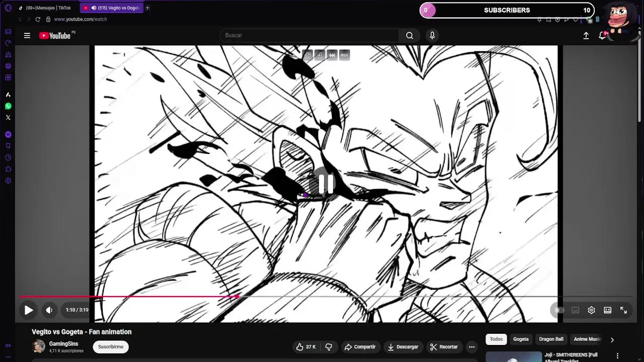This screenshot has width=644, height=362.
Task: Open History clock icon in sidebar
Action: [x=8, y=158]
